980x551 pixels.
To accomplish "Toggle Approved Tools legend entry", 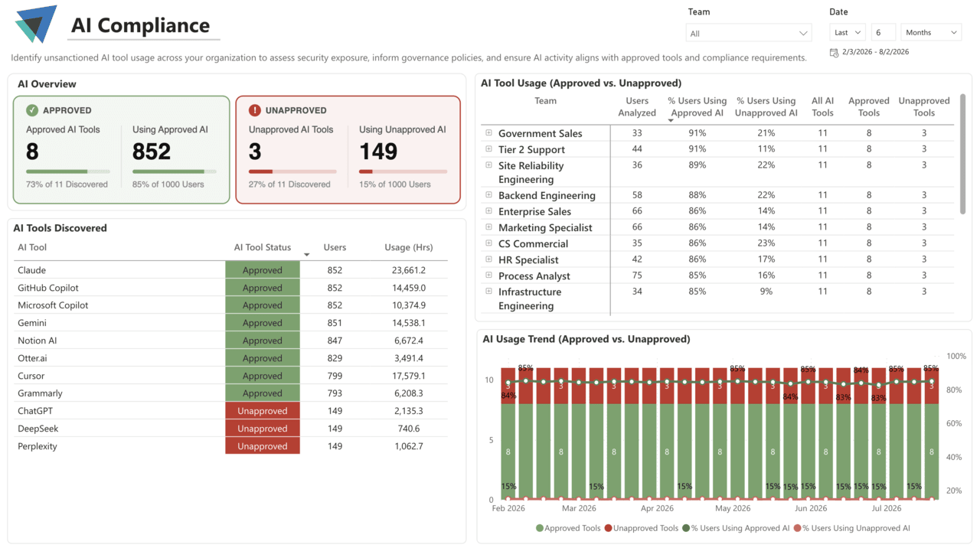I will (x=568, y=528).
